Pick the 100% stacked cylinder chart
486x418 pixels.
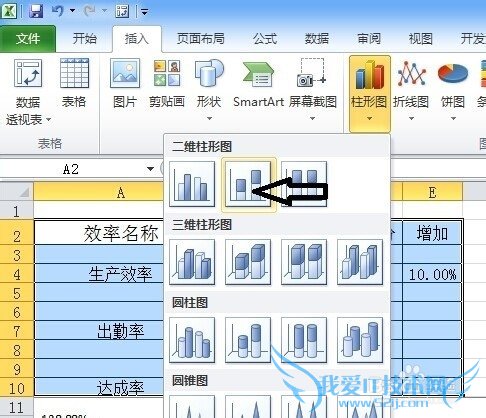click(304, 340)
